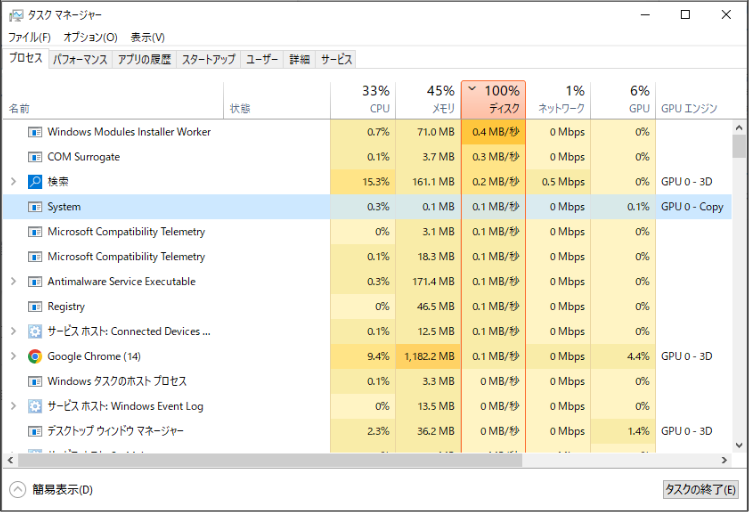Screen dimensions: 750x513
Task: Expand the Connected Devices service host entry
Action: [x=13, y=331]
